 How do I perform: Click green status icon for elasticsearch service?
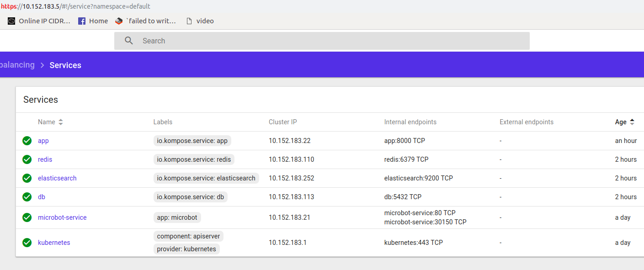pyautogui.click(x=27, y=178)
